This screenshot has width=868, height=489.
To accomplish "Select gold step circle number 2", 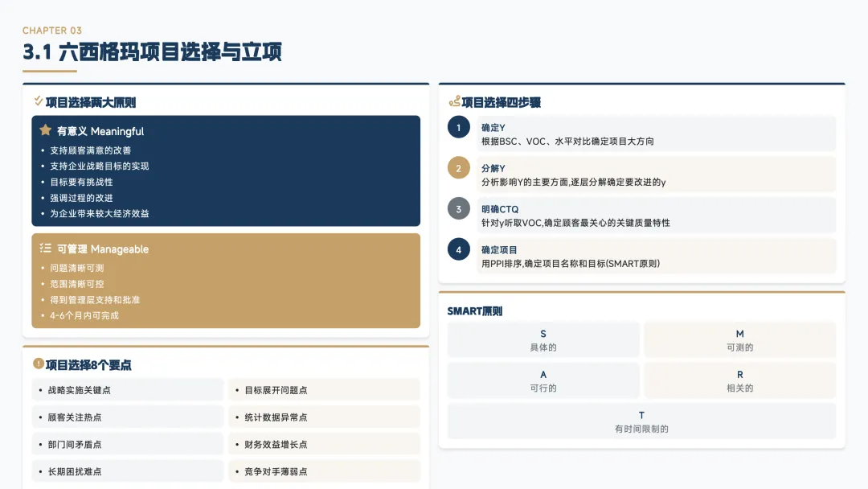I will pos(458,168).
